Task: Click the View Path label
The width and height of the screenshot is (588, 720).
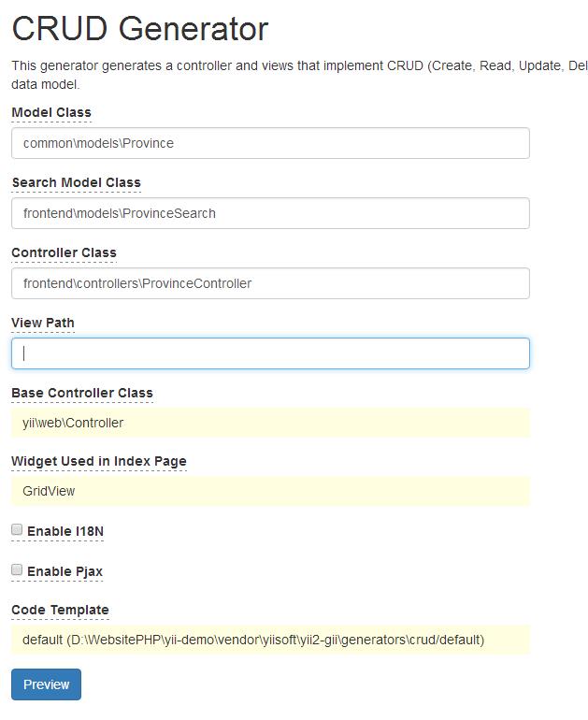Action: pyautogui.click(x=43, y=323)
